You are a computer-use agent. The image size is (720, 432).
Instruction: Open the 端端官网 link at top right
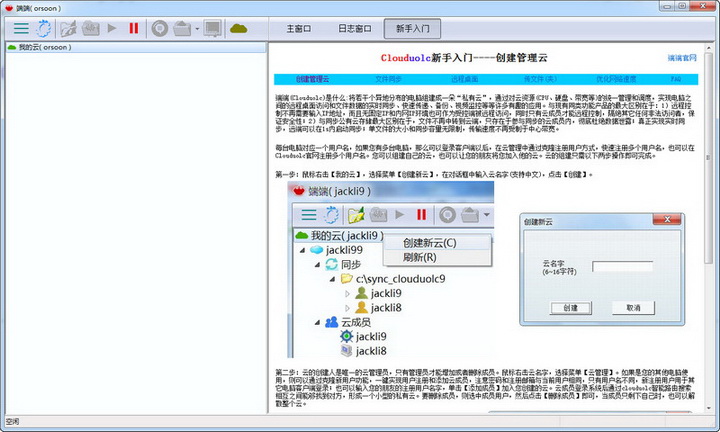[682, 58]
